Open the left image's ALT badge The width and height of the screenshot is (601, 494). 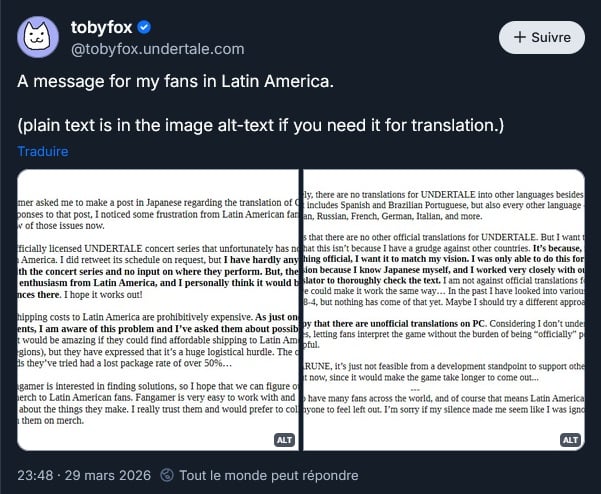point(285,439)
